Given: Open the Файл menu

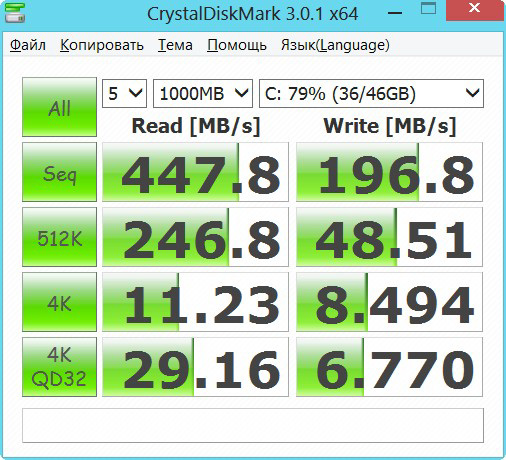Looking at the screenshot, I should [28, 45].
